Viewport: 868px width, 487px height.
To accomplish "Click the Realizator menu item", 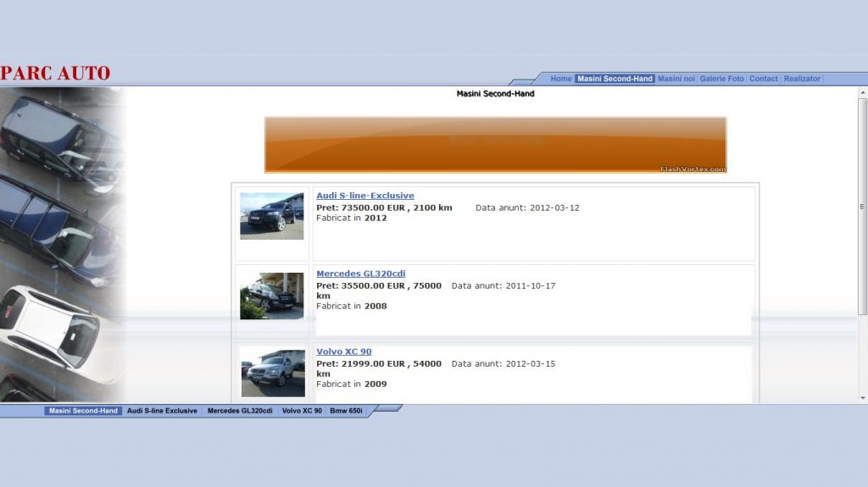I will coord(802,79).
